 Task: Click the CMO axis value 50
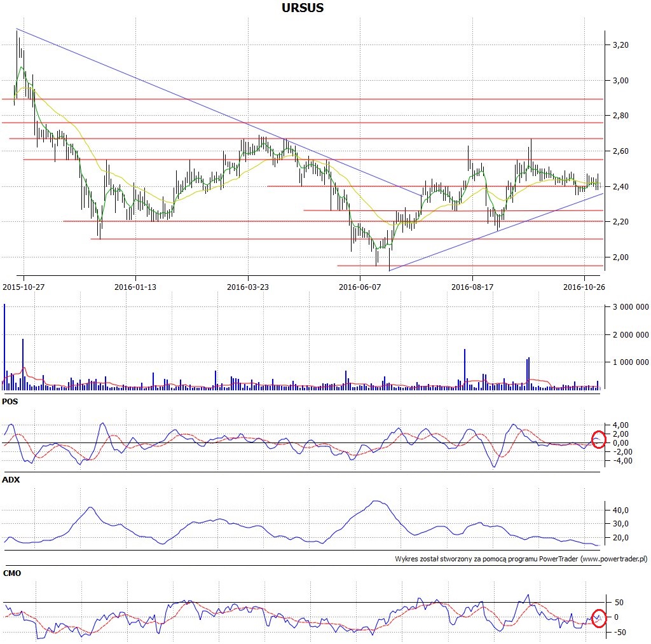619,603
